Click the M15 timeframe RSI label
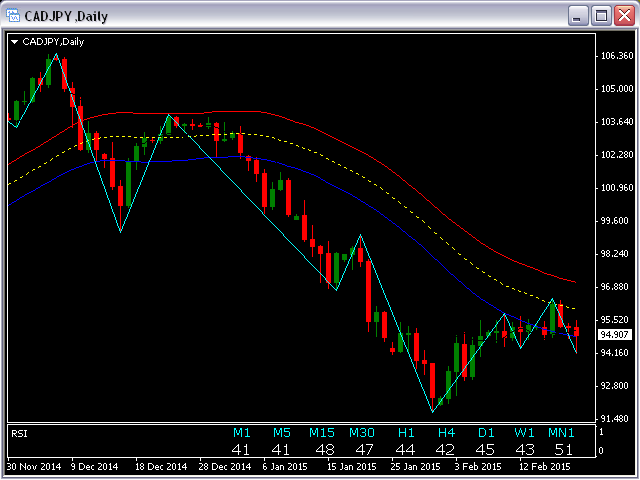 pos(322,433)
